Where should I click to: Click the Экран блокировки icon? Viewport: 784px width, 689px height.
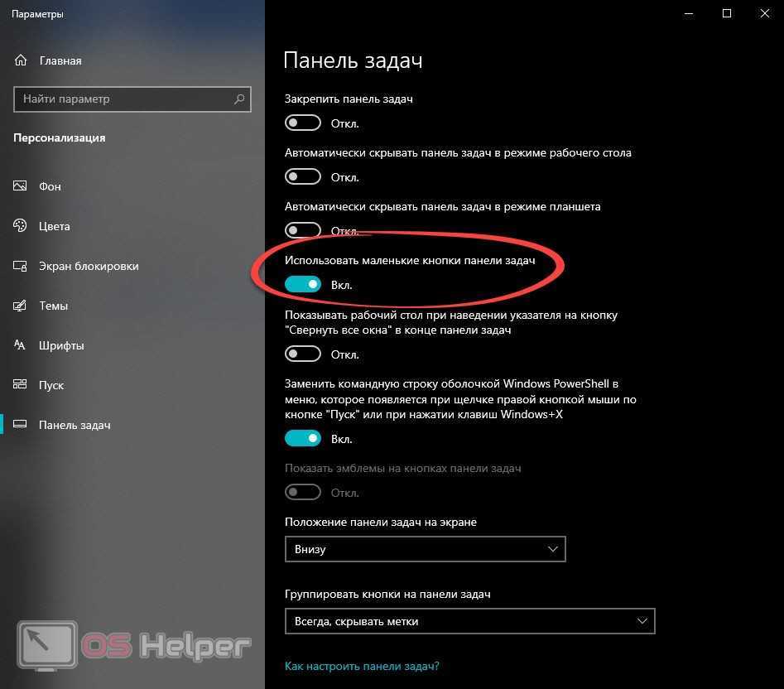[20, 266]
